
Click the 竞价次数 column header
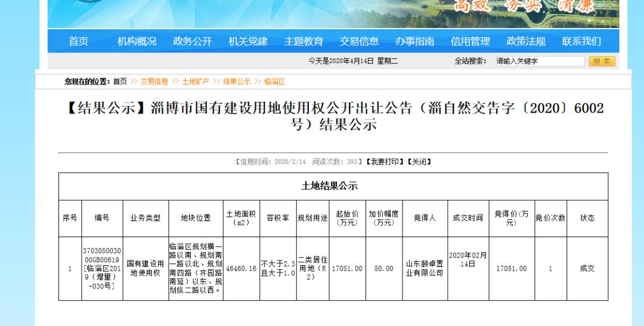[550, 218]
